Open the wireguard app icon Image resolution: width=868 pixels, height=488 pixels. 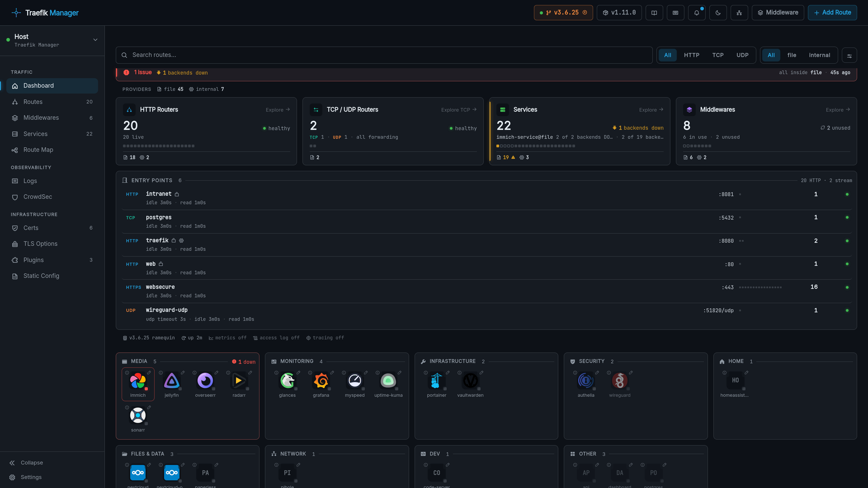(620, 381)
